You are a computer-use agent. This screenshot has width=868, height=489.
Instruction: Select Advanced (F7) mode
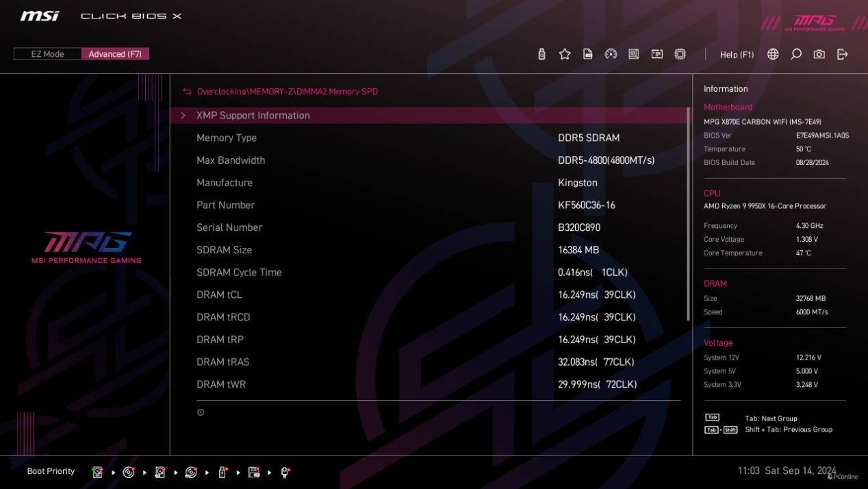(115, 54)
